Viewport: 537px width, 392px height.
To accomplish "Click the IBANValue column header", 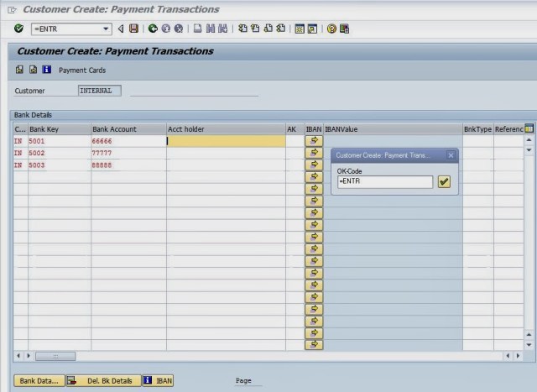I will [x=394, y=129].
